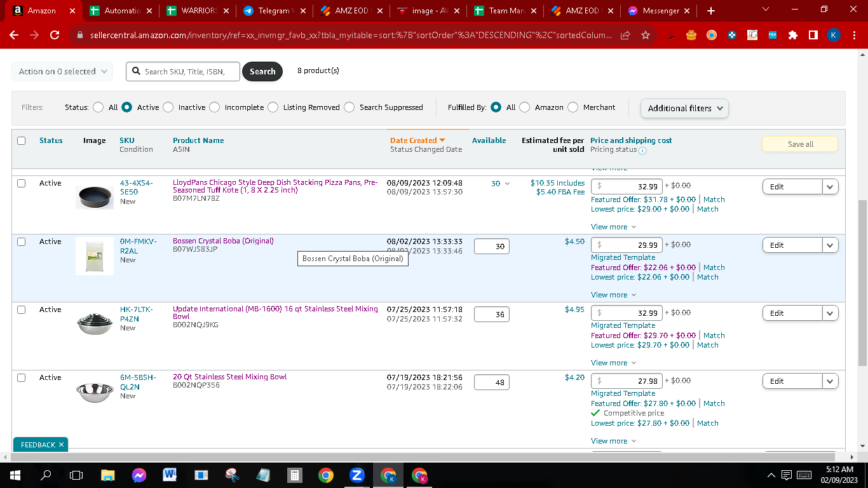Screen dimensions: 868x488
Task: Expand the LloydPans available quantity chevron
Action: tap(506, 184)
